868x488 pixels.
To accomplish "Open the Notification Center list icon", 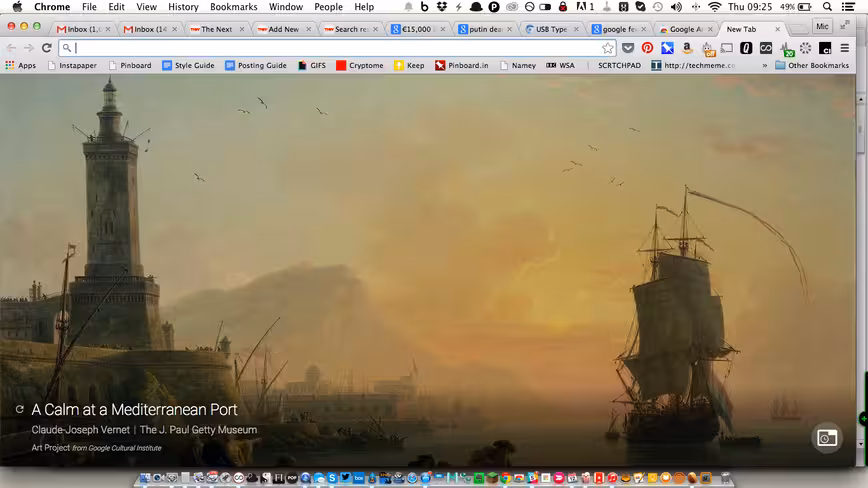I will 848,7.
